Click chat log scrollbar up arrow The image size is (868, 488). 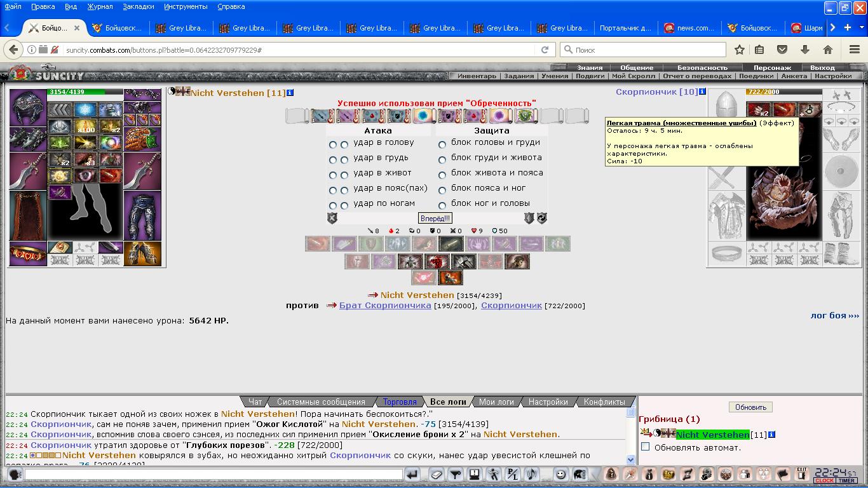point(630,412)
